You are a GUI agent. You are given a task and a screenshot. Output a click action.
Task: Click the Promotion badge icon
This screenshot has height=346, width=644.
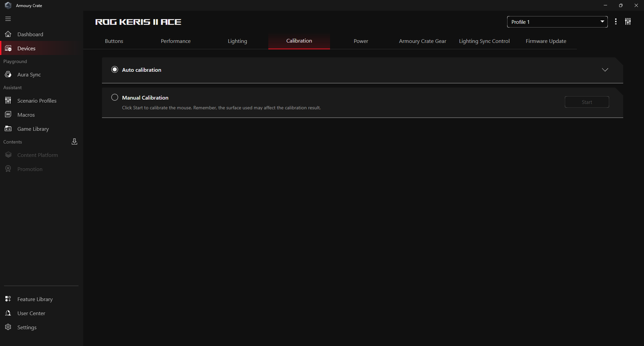[x=8, y=169]
